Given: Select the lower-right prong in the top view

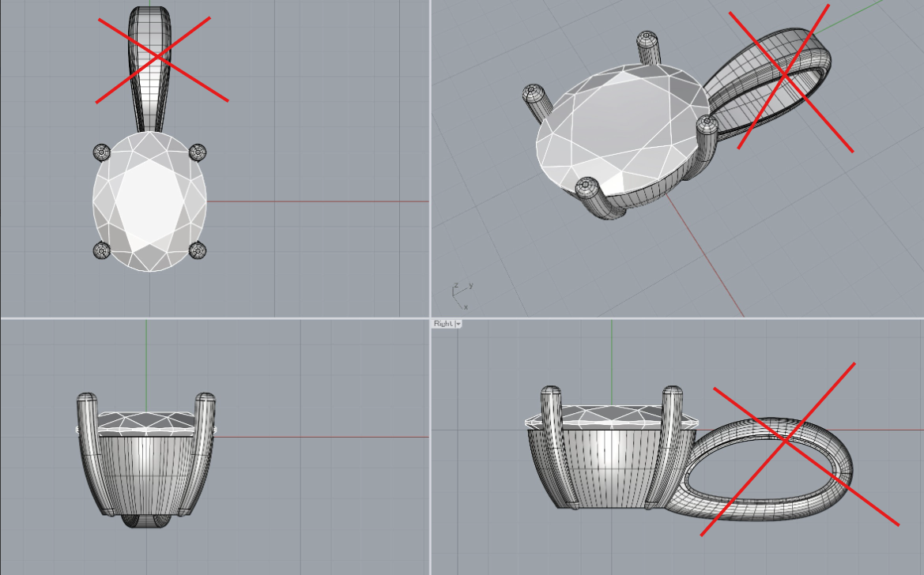Looking at the screenshot, I should (x=198, y=250).
